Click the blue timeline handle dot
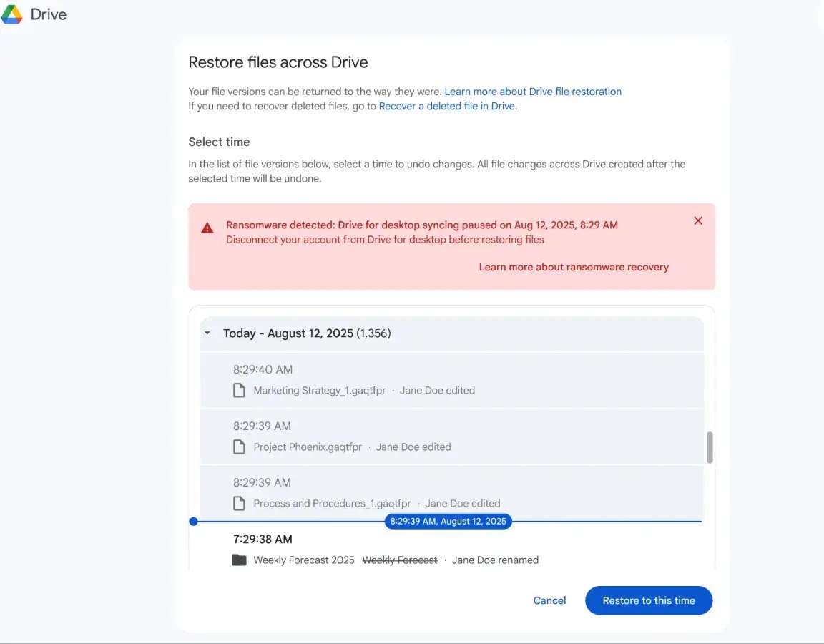Screen dimensions: 824x644 tap(193, 522)
